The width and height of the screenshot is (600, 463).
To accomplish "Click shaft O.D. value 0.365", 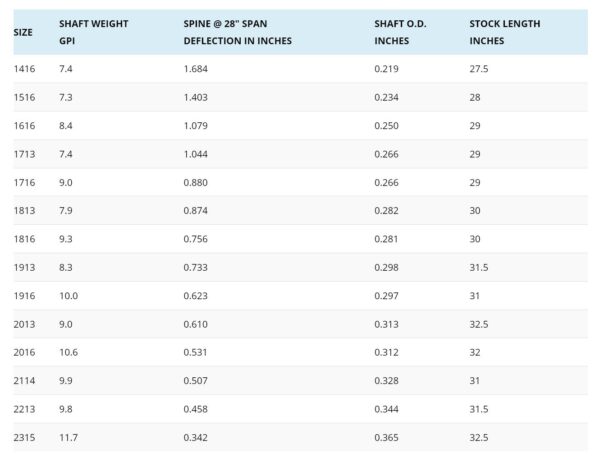I will 386,437.
